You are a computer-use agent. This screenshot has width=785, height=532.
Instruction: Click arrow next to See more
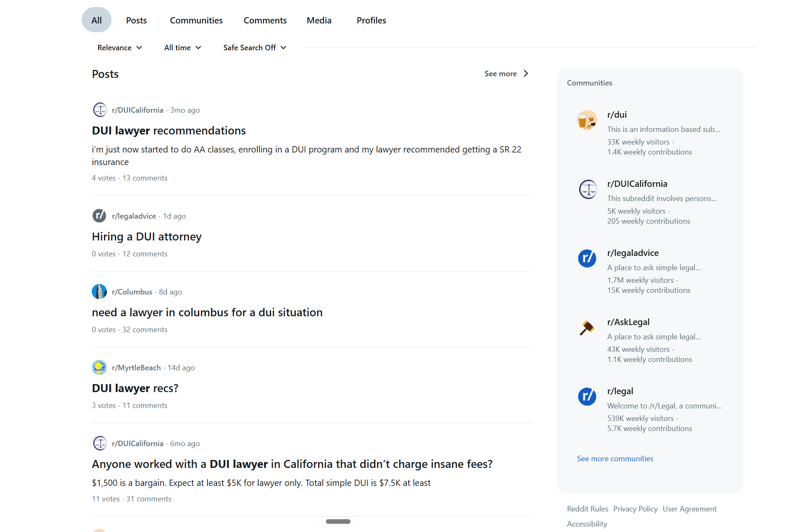click(526, 74)
